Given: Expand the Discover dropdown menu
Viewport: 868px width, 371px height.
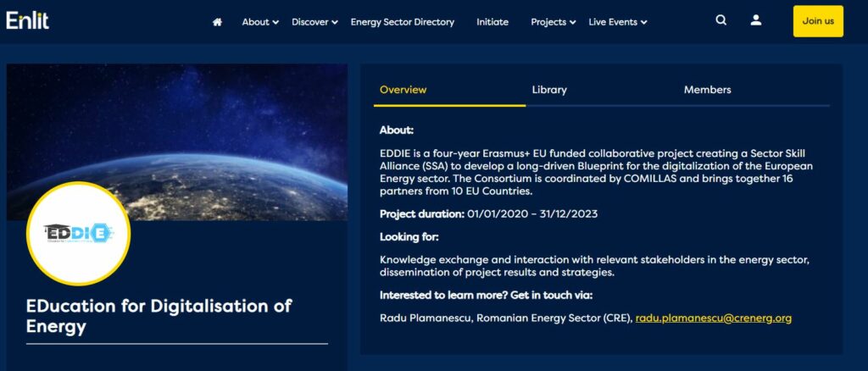Looking at the screenshot, I should click(314, 22).
